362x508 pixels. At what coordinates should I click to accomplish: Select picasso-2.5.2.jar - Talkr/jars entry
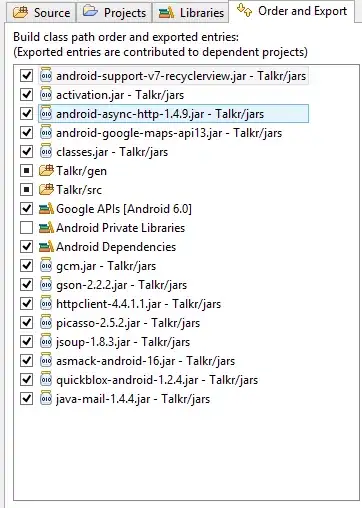128,323
